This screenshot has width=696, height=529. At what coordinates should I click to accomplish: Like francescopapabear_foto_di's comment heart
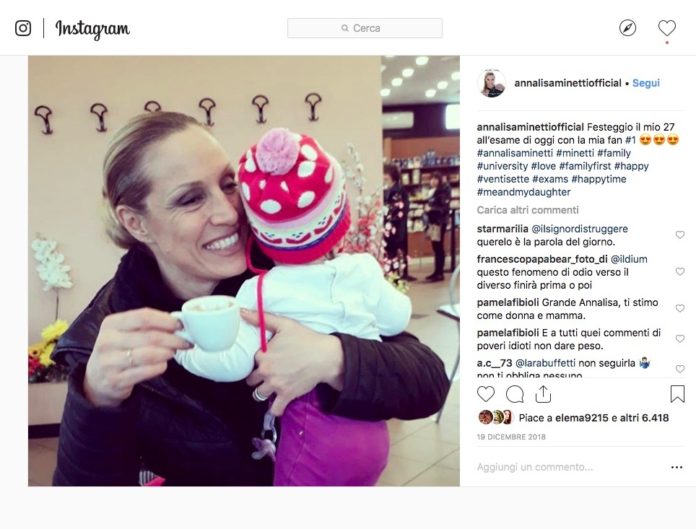(x=680, y=271)
